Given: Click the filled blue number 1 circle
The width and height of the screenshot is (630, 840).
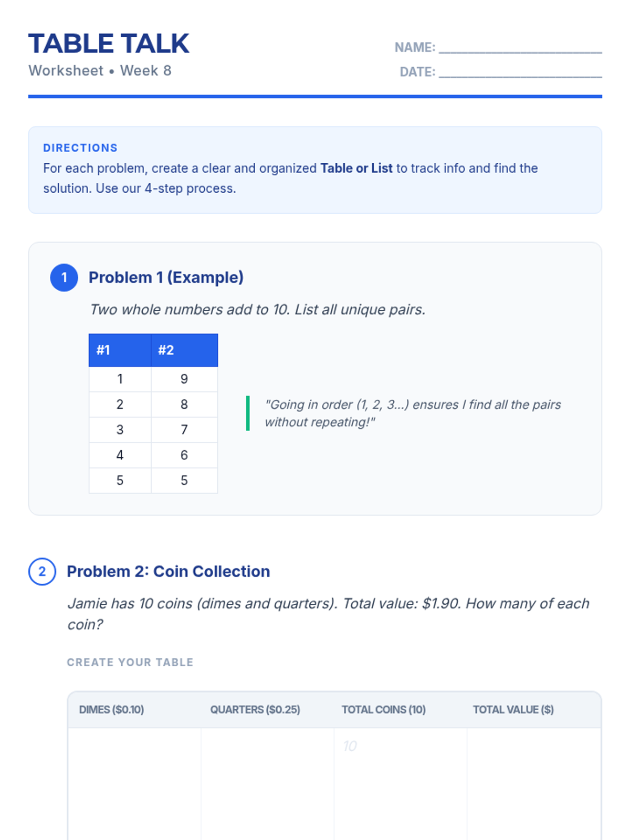Looking at the screenshot, I should 64,277.
